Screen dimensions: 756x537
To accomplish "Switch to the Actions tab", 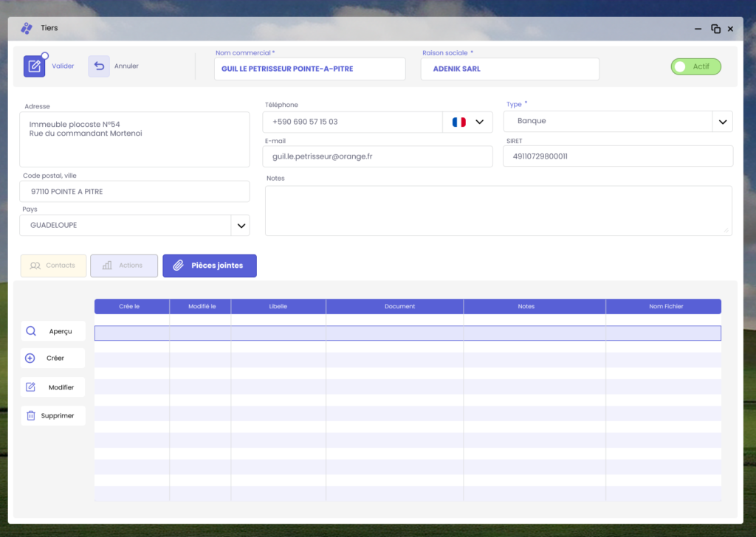I will point(124,266).
